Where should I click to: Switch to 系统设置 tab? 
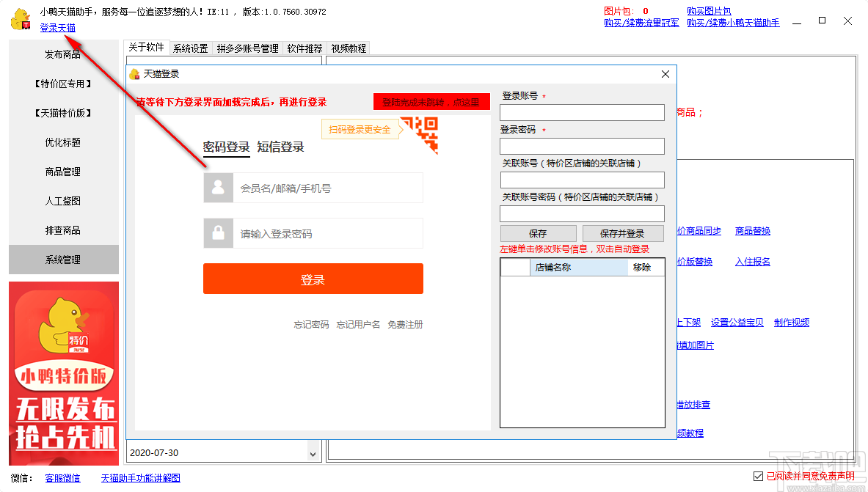191,48
